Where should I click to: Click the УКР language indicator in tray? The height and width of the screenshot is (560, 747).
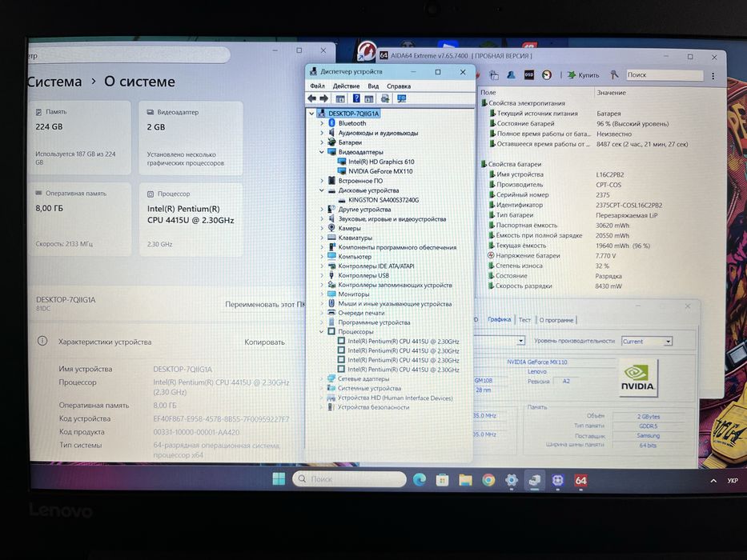(733, 481)
